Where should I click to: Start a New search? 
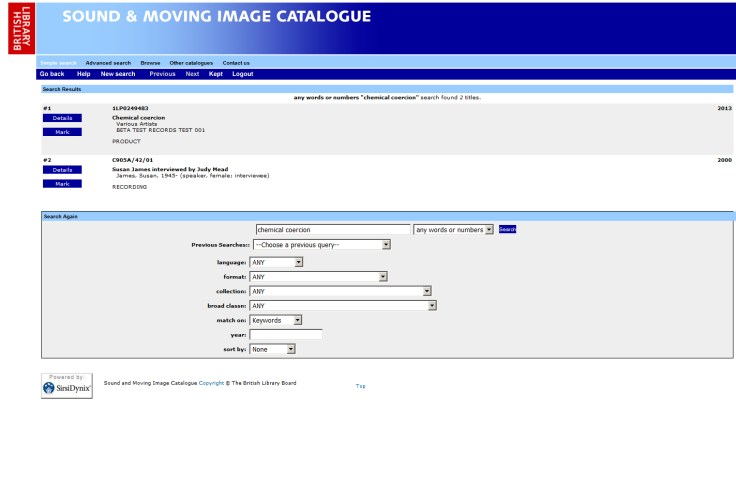pyautogui.click(x=118, y=74)
